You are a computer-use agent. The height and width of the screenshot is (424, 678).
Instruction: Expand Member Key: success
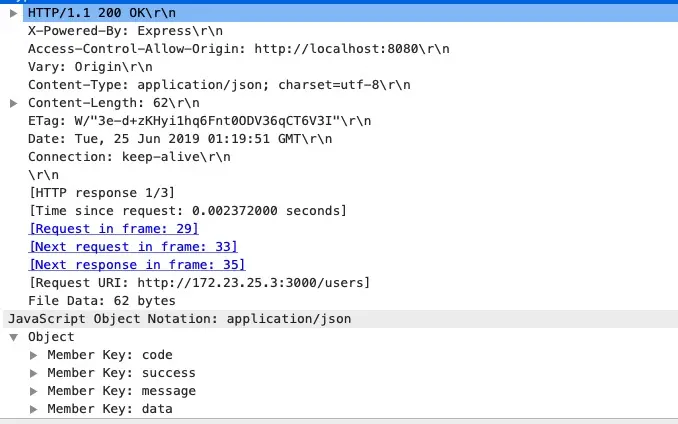pos(33,373)
